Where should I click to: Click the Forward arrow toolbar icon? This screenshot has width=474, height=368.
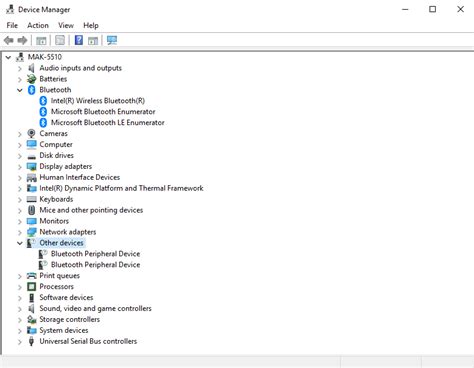pos(22,41)
